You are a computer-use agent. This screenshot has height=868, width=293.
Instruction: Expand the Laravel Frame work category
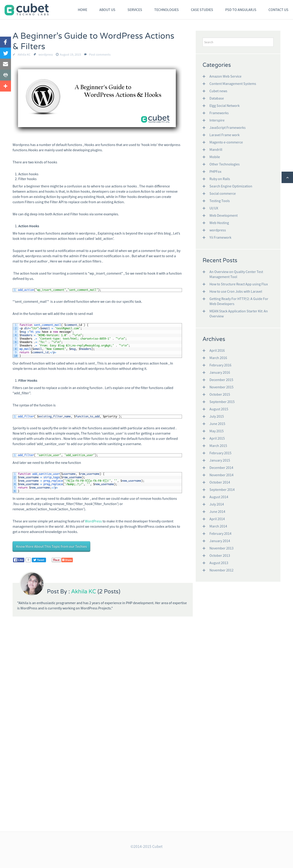pos(204,135)
